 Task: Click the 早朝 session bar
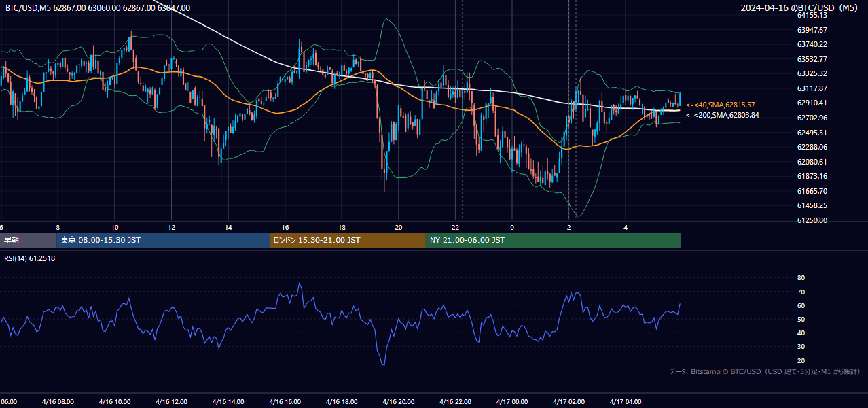coord(28,240)
